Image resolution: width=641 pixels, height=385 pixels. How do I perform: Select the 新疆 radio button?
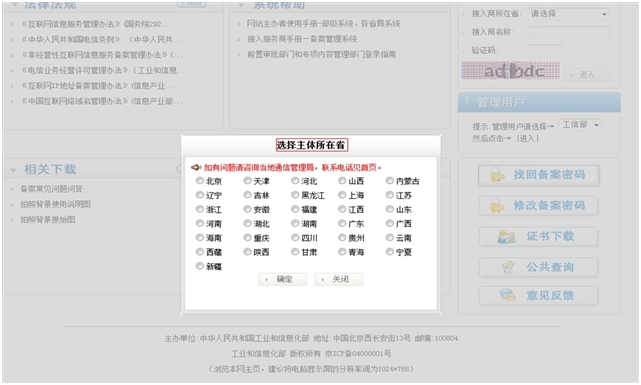click(199, 266)
